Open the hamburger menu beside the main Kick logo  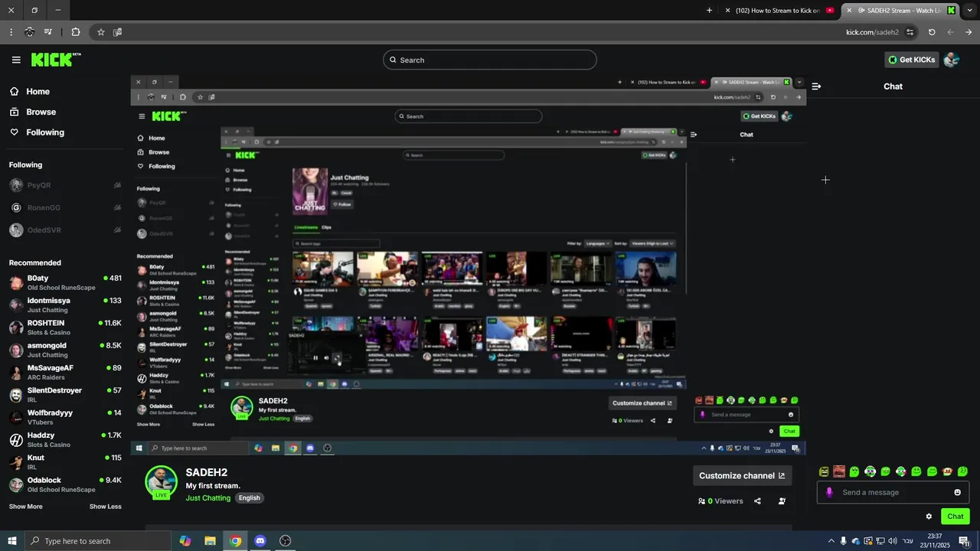pos(16,60)
